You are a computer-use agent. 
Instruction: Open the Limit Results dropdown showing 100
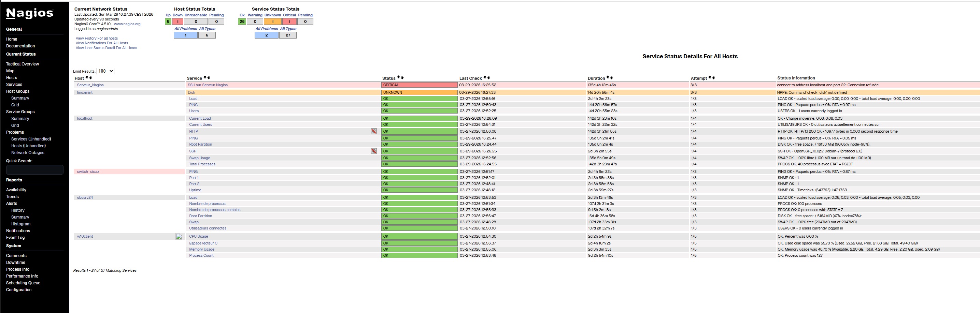(x=105, y=71)
